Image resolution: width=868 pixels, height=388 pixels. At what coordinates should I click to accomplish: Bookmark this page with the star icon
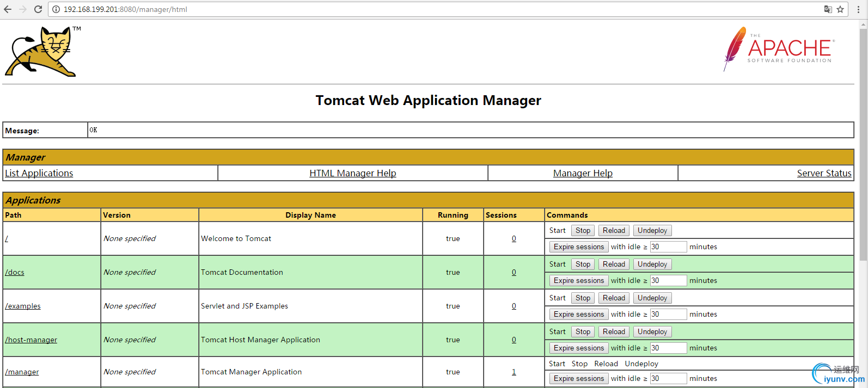(840, 9)
